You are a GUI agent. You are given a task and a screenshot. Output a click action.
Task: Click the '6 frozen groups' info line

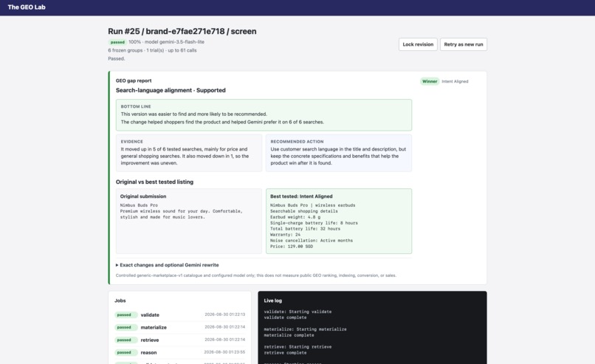click(x=152, y=50)
